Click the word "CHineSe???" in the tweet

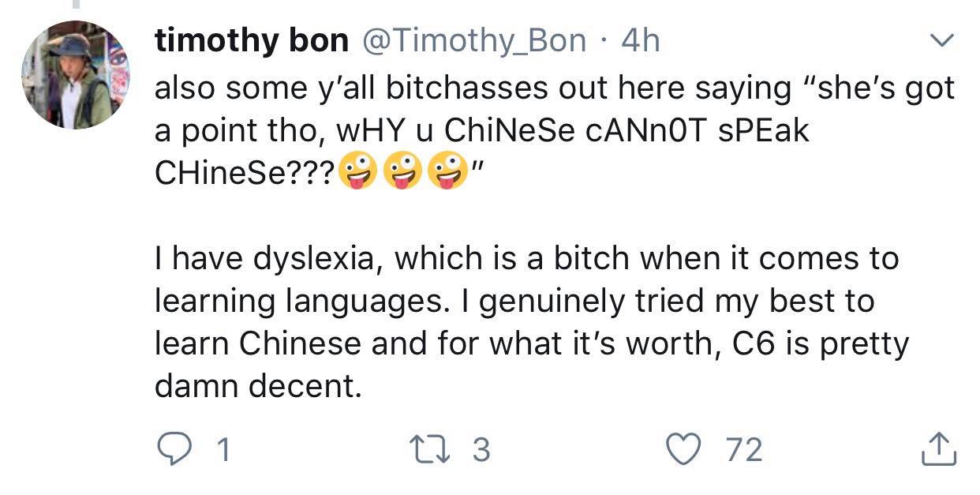[245, 174]
